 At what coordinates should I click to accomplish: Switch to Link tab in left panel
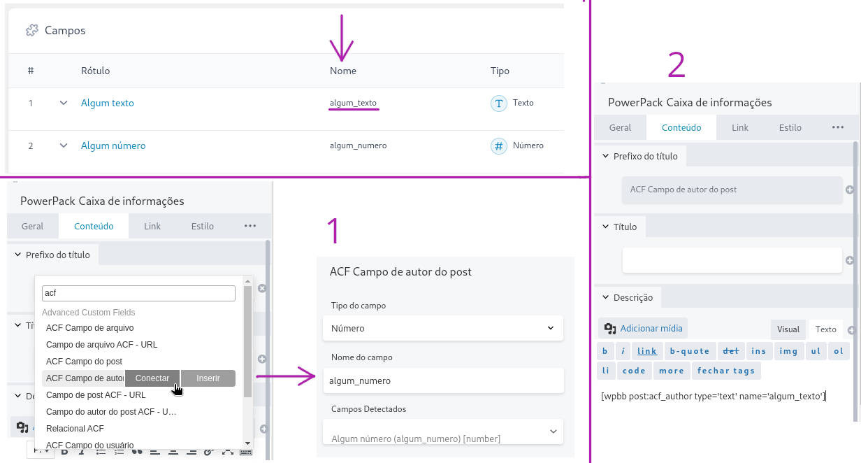[152, 226]
